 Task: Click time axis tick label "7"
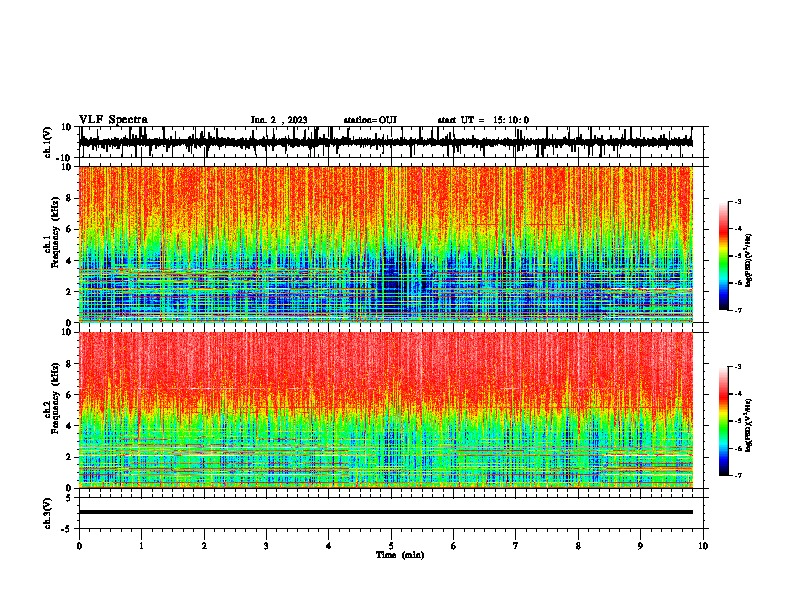pos(516,546)
